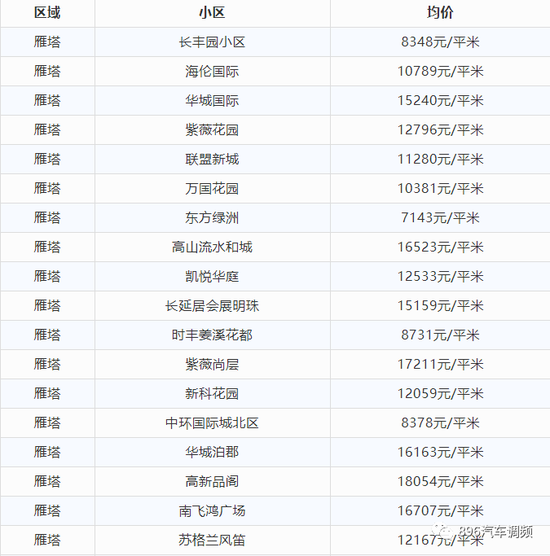Select the price 17211元/平米
This screenshot has height=556, width=550.
click(440, 365)
